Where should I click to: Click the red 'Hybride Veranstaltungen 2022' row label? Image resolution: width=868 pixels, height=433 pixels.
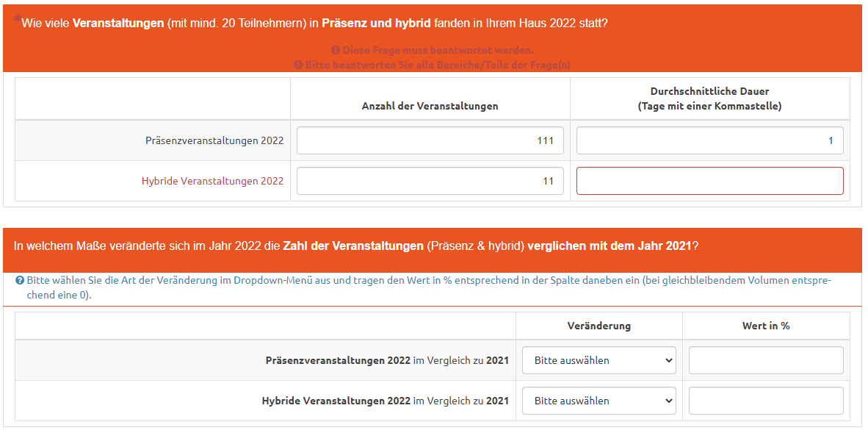click(x=212, y=181)
